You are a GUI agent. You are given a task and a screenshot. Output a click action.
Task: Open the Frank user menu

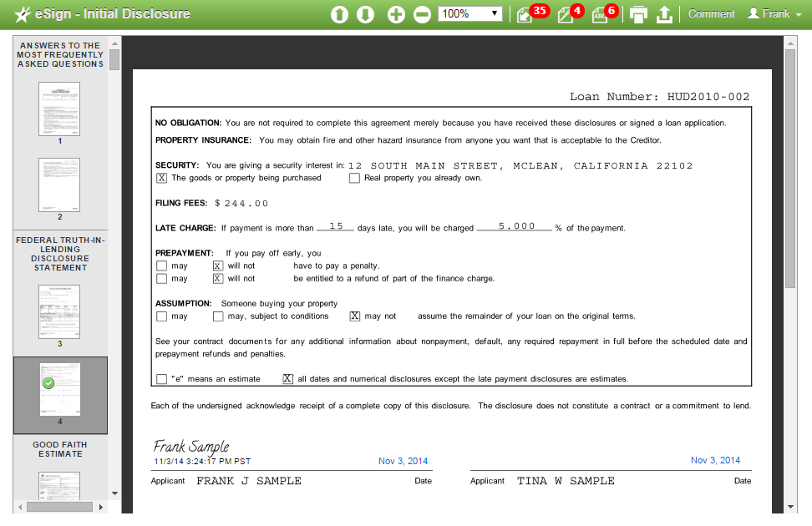[774, 13]
